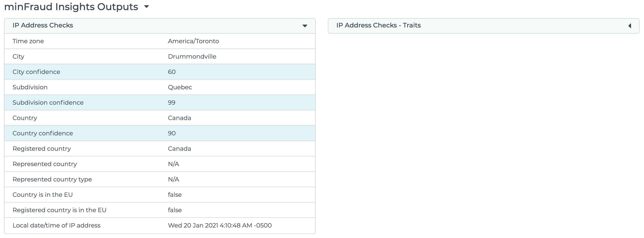644x238 pixels.
Task: Click the IP Address Checks - Traits title
Action: [378, 25]
